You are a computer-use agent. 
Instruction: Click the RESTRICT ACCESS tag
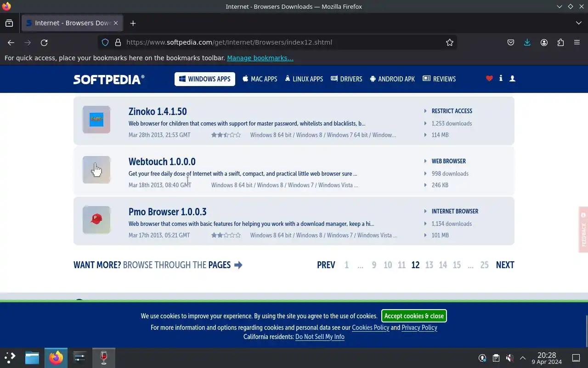click(452, 111)
